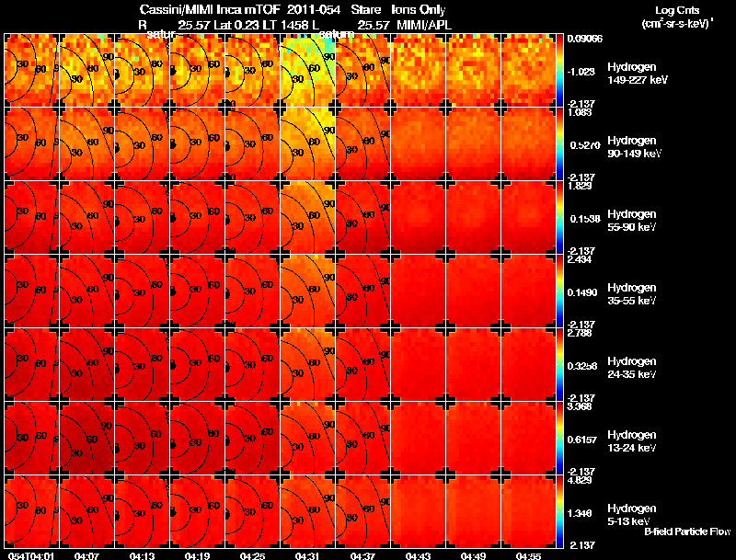
Task: Click the '04:19' time axis label
Action: [x=197, y=556]
